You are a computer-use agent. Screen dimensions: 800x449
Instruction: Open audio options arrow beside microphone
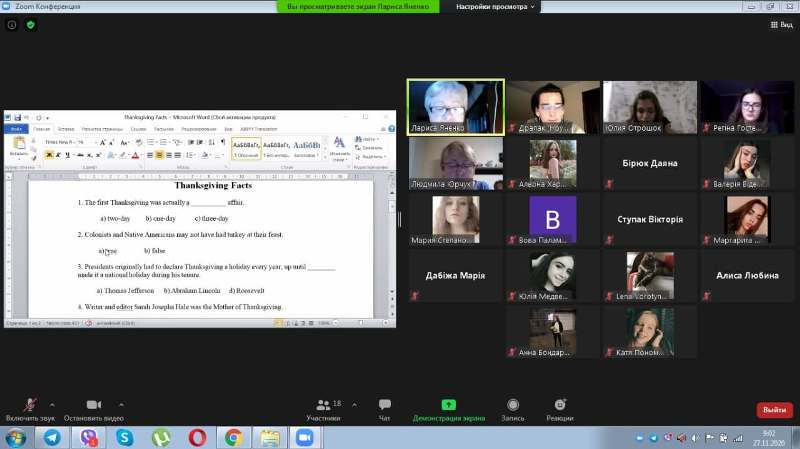52,405
